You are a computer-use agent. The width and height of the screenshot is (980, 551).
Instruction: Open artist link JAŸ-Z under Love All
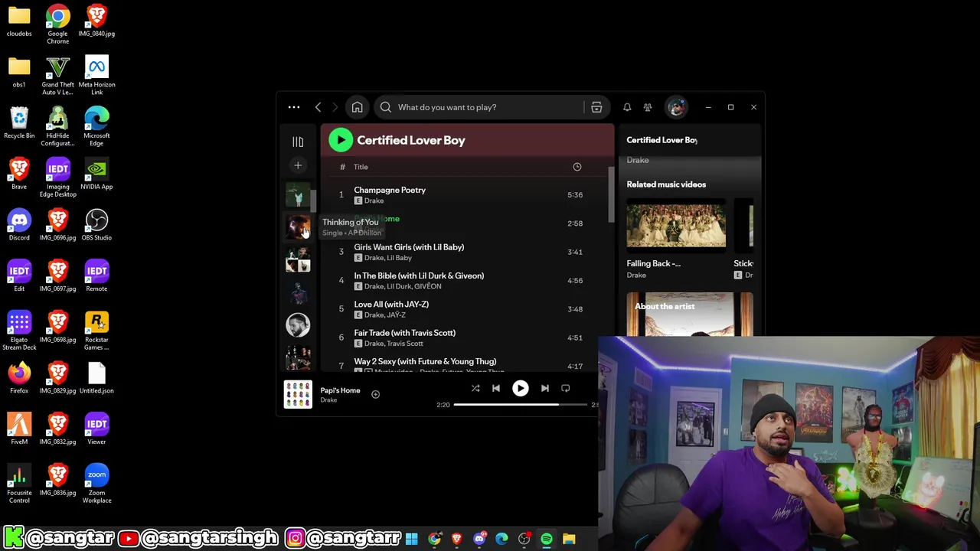click(397, 315)
